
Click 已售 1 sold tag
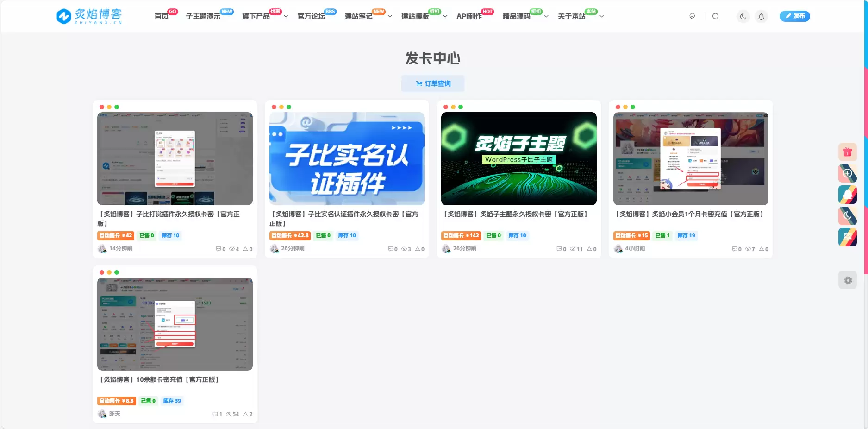click(x=662, y=235)
